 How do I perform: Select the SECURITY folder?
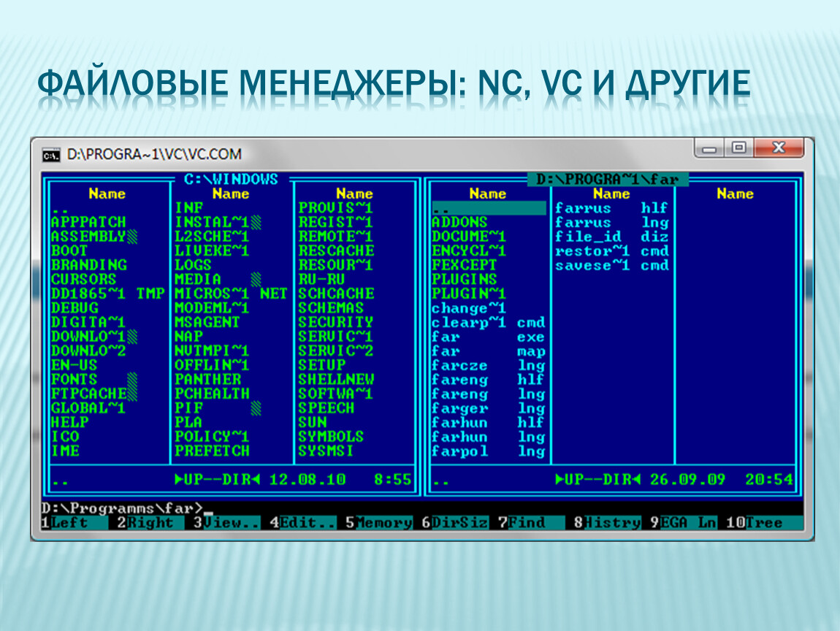(336, 323)
